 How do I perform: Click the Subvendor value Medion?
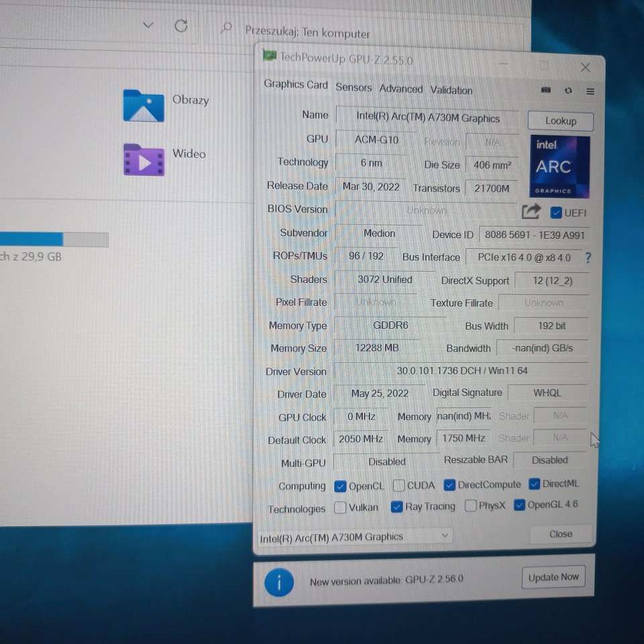tap(379, 233)
